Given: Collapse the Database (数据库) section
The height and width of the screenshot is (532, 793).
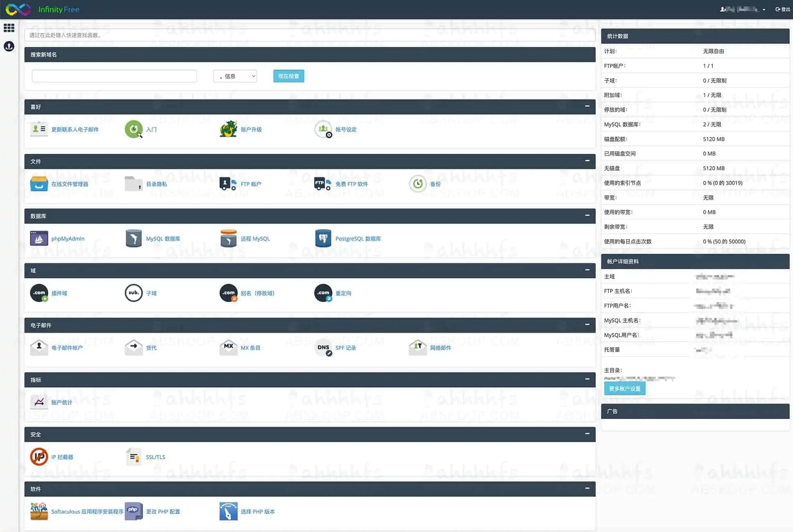Looking at the screenshot, I should (587, 215).
